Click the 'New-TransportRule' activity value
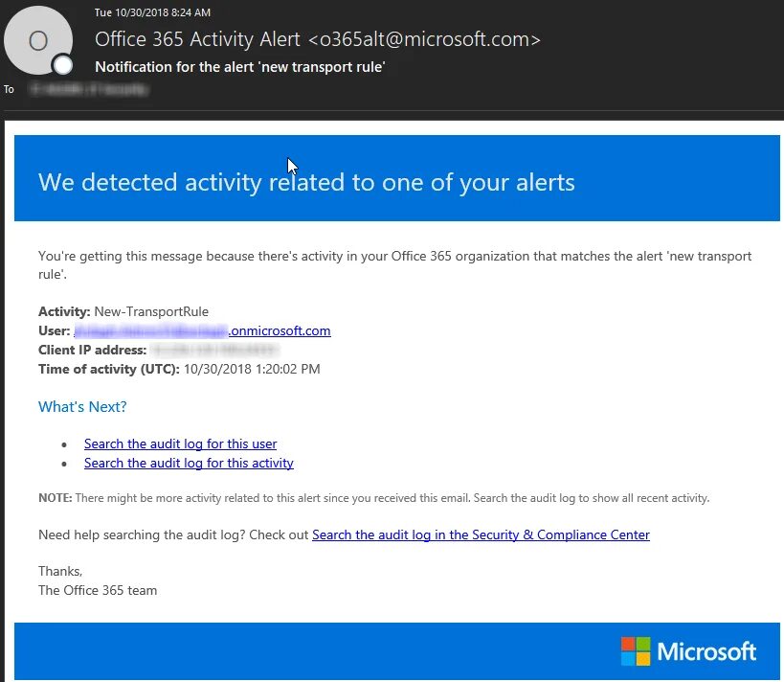 [x=151, y=311]
